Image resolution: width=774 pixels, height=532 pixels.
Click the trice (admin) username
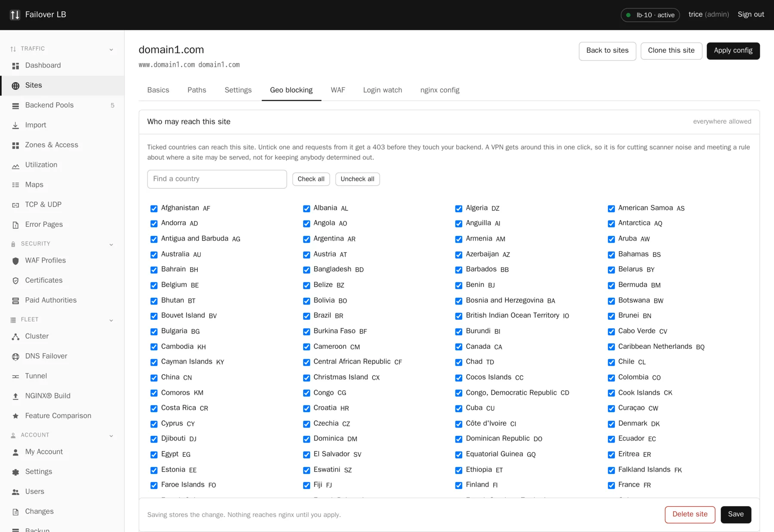pyautogui.click(x=709, y=15)
